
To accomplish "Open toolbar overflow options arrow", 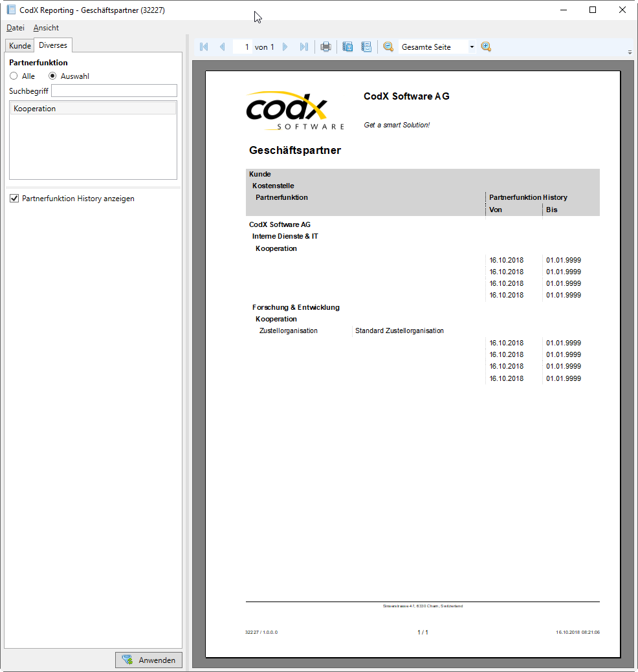I will (630, 52).
